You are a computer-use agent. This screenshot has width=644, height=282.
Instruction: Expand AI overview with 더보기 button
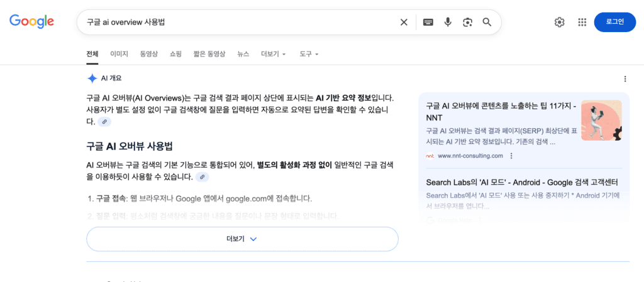(x=242, y=239)
